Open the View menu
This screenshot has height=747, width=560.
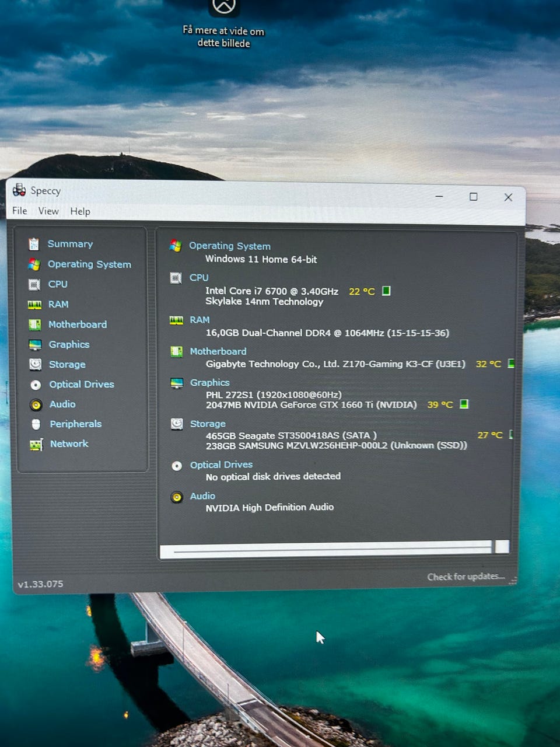[48, 211]
